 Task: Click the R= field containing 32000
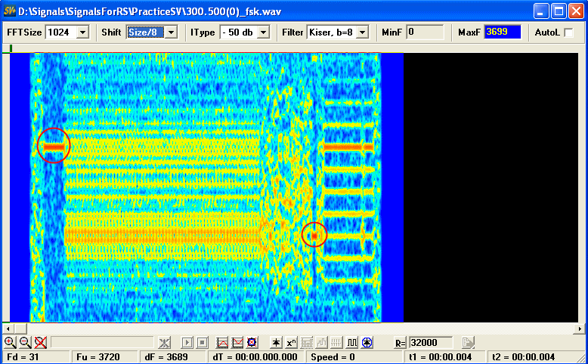430,342
